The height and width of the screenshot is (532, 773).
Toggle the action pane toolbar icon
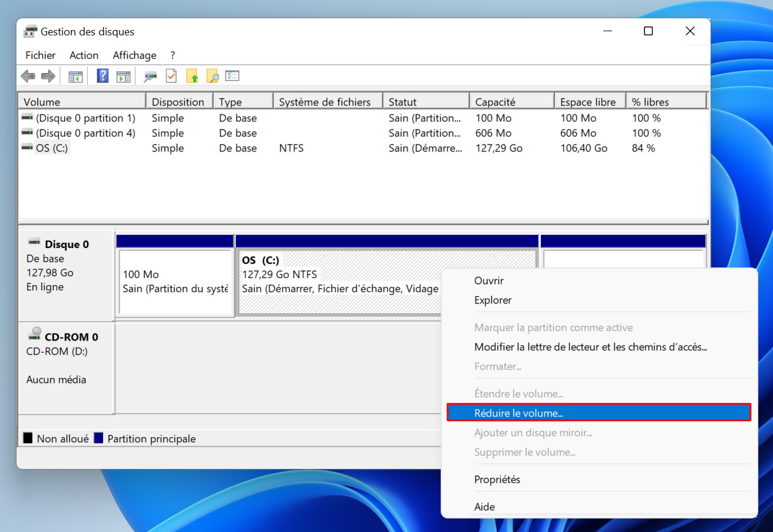(x=123, y=76)
